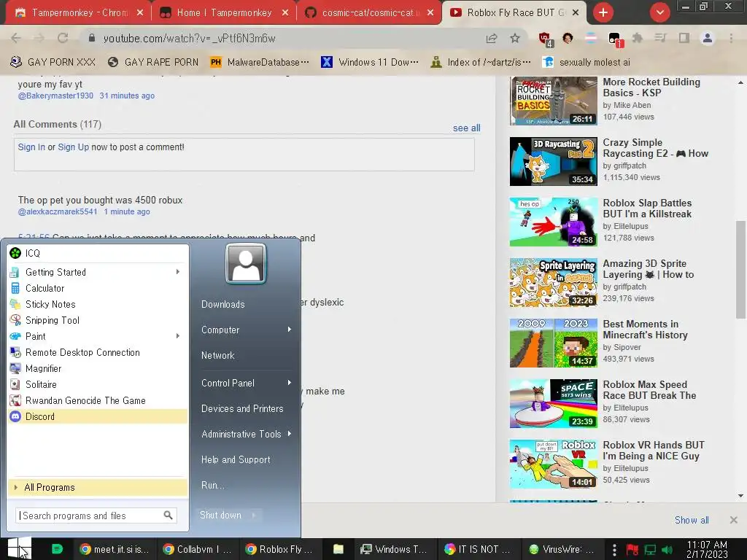Switch to the cosmic-cat GitHub tab
The image size is (747, 560).
(368, 13)
